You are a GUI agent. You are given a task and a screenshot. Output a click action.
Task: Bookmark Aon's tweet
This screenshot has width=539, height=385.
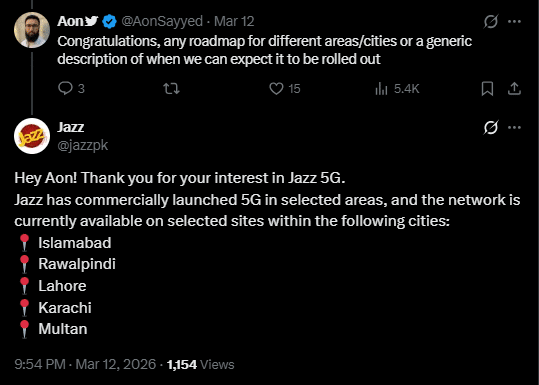click(x=487, y=89)
